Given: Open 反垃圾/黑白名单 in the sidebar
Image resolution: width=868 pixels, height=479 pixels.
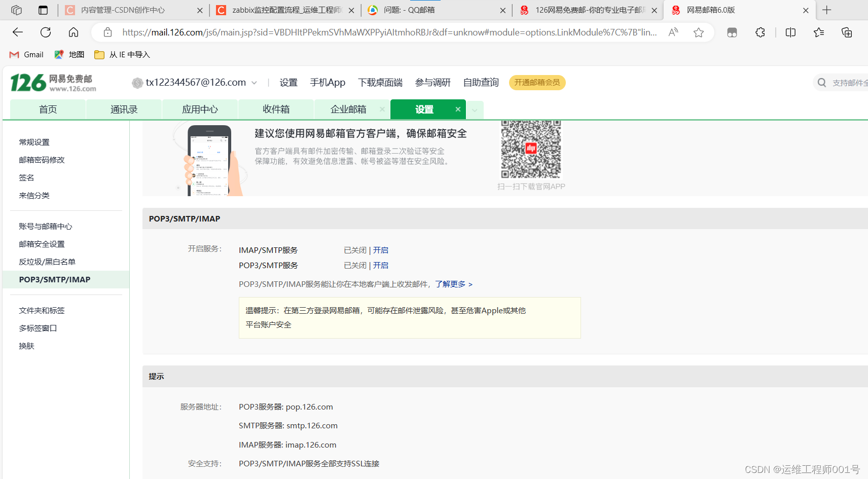Looking at the screenshot, I should tap(47, 262).
